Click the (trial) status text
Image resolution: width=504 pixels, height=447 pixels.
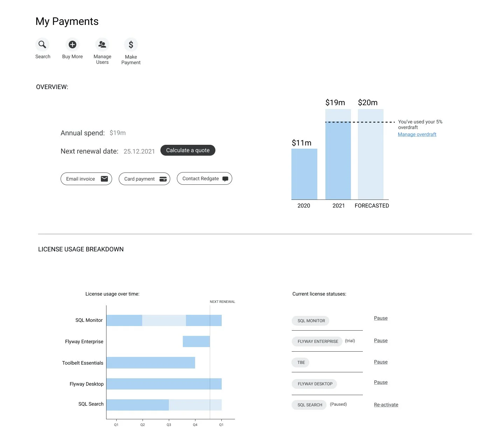click(x=350, y=341)
